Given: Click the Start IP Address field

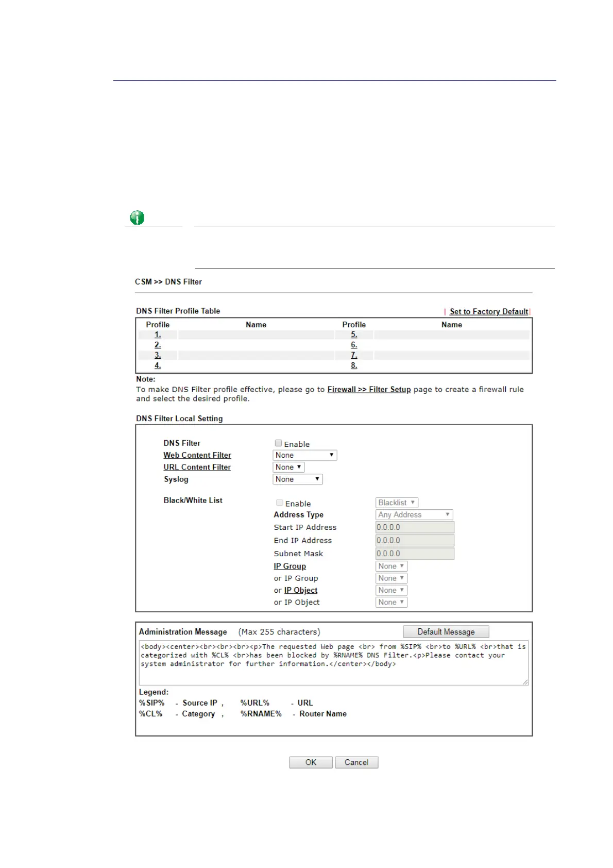Looking at the screenshot, I should 415,527.
